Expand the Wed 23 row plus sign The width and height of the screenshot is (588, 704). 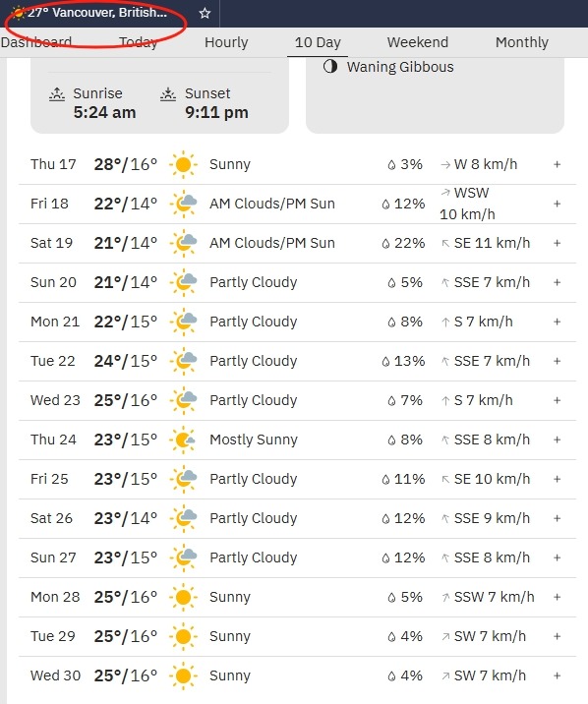point(558,400)
